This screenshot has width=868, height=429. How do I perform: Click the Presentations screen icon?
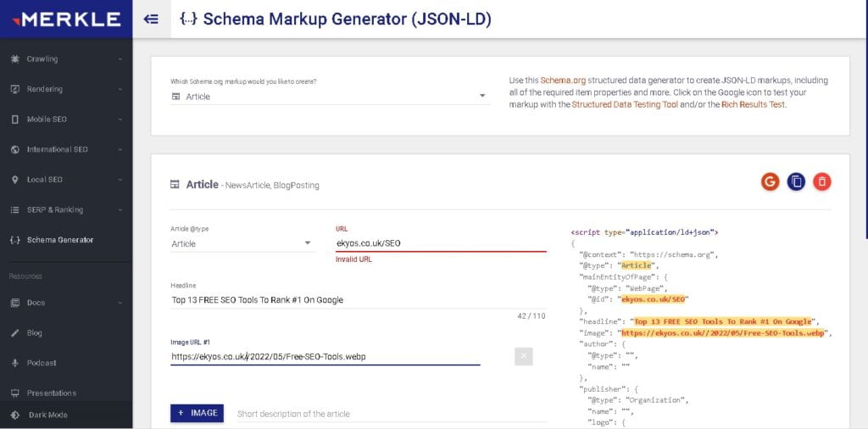15,393
